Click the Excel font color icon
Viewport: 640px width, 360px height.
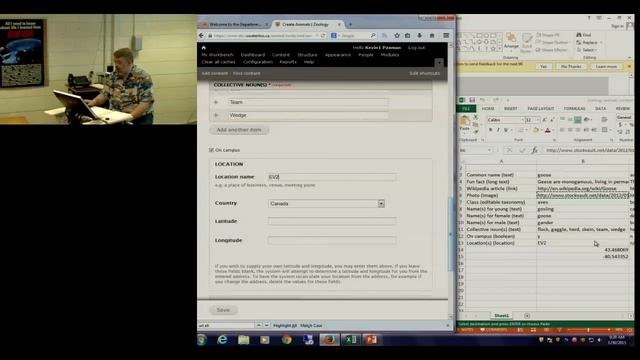click(548, 130)
